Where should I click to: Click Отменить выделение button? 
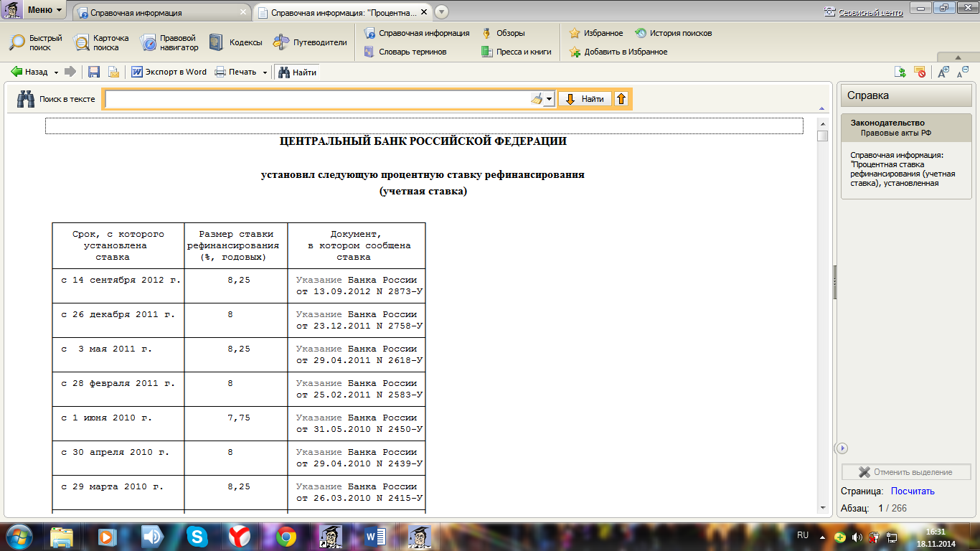(906, 472)
